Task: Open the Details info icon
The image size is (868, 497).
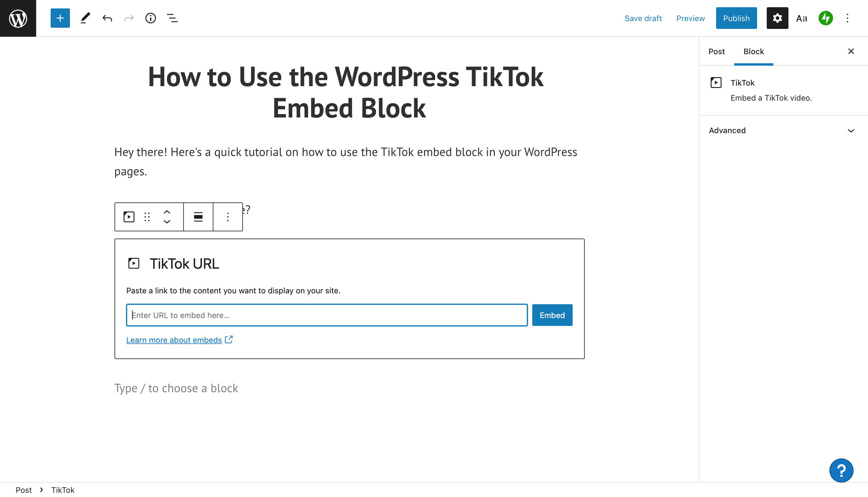Action: [151, 18]
